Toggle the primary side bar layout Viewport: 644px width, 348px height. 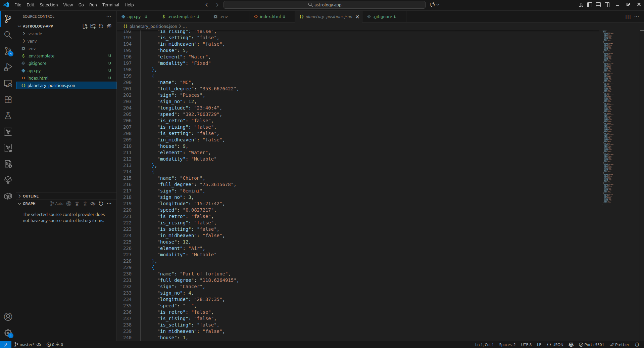tap(590, 5)
